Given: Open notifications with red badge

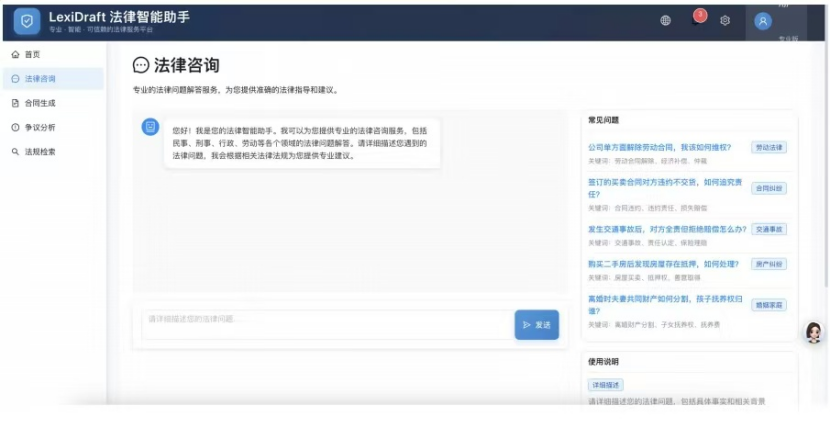Looking at the screenshot, I should (696, 19).
